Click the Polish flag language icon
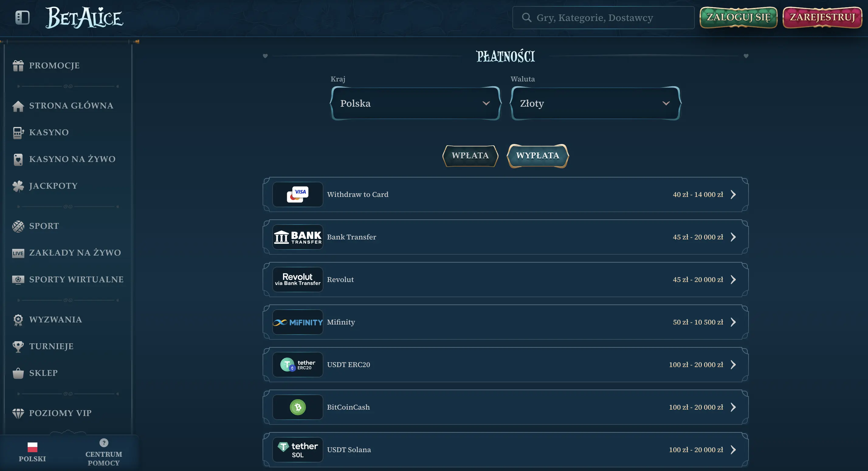Viewport: 868px width, 471px height. tap(32, 447)
